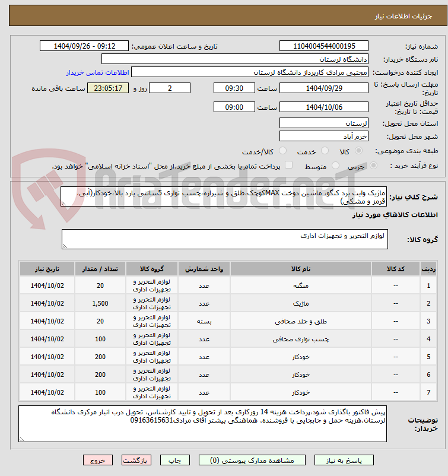Click the resize handle of گروه کالا textarea
The image size is (448, 476).
pos(64,246)
